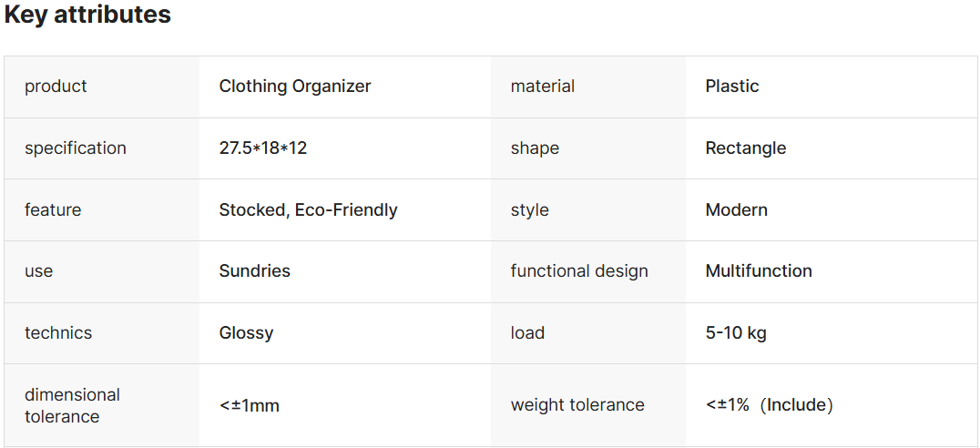Viewport: 980px width, 448px height.
Task: Click the Stocked, Eco-Friendly feature value
Action: pyautogui.click(x=308, y=210)
